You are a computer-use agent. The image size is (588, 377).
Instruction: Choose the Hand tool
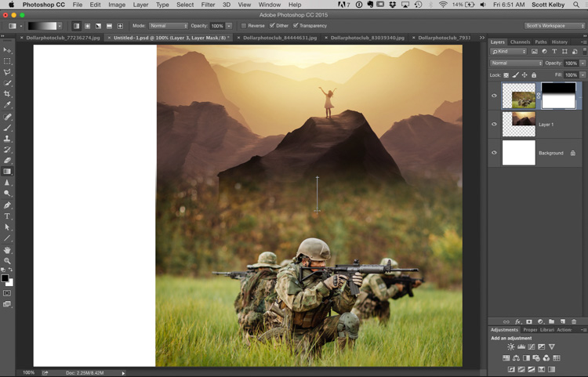(8, 249)
